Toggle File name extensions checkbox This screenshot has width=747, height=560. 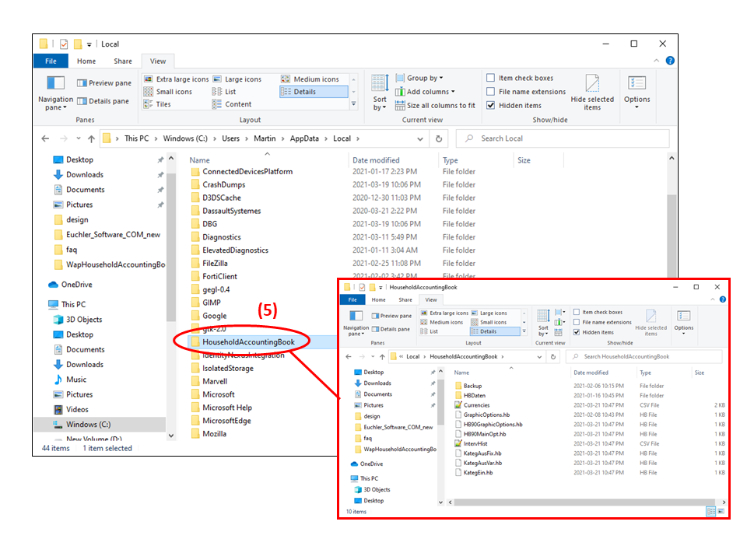(491, 92)
